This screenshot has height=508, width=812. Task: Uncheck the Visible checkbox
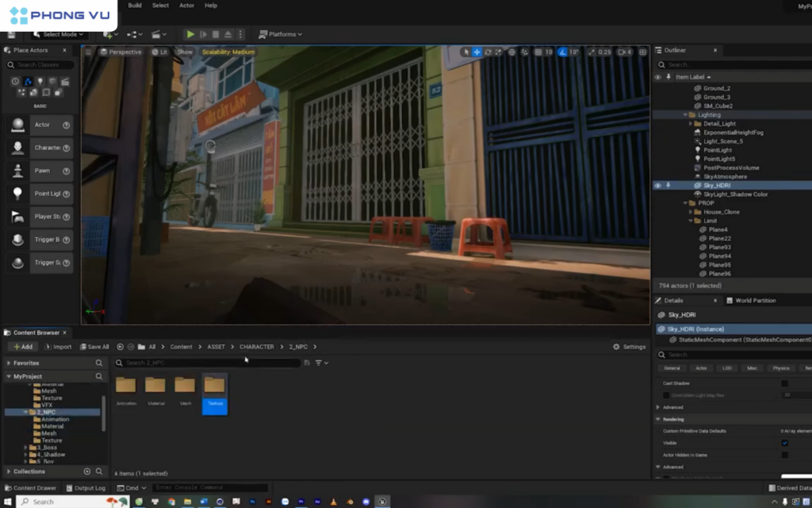(784, 443)
